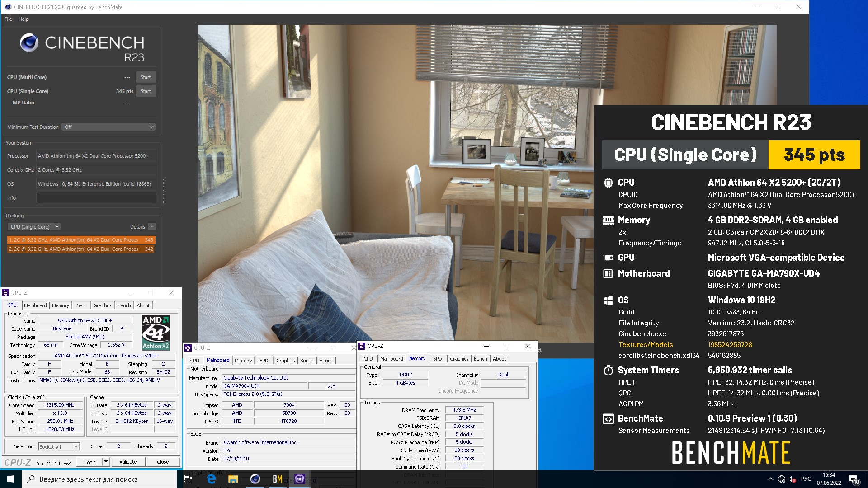Click the System Timers stopwatch icon
This screenshot has height=488, width=868.
point(608,370)
